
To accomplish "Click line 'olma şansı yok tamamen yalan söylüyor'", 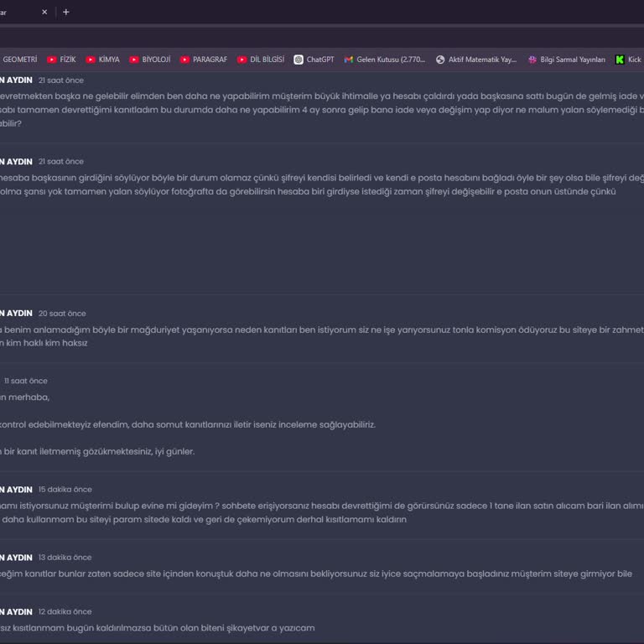I will [308, 191].
